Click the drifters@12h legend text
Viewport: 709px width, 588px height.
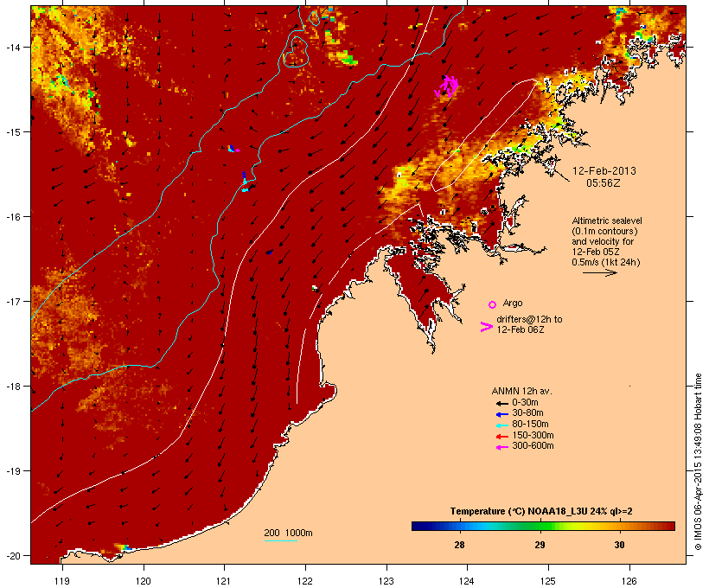click(529, 319)
